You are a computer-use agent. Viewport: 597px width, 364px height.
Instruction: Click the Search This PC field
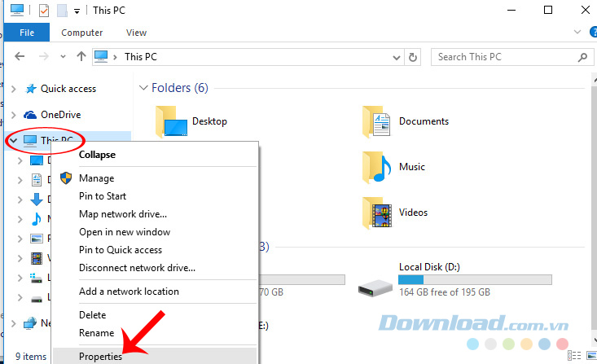(511, 57)
